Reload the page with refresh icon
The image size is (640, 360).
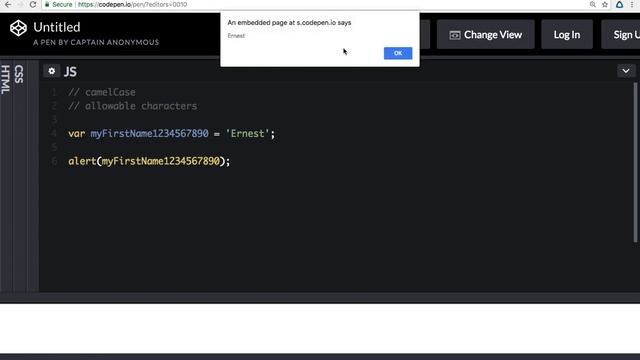tap(33, 4)
